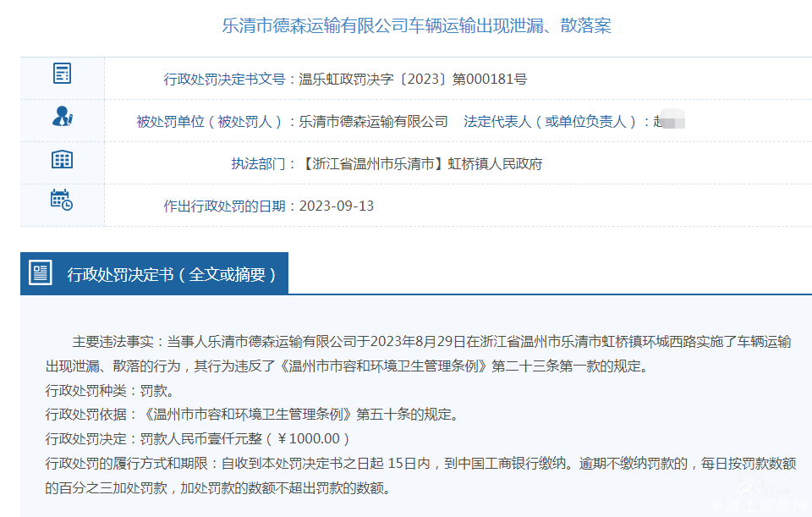Click the label 行政处罚决定书文号
Image resolution: width=812 pixels, height=517 pixels.
(224, 80)
